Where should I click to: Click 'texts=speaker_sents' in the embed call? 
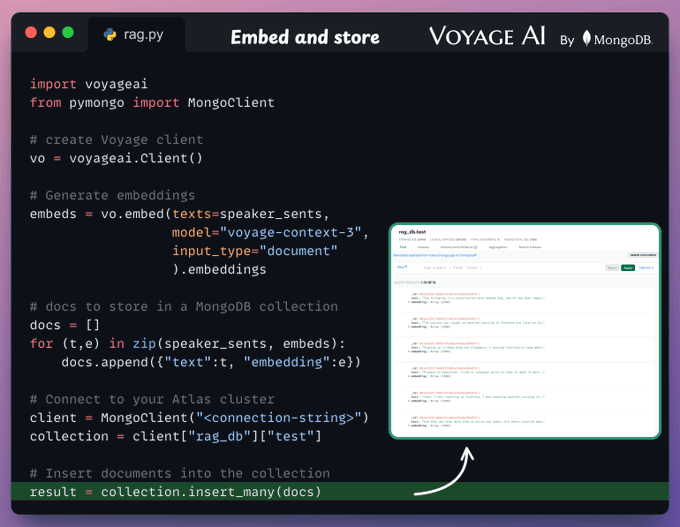(x=247, y=214)
